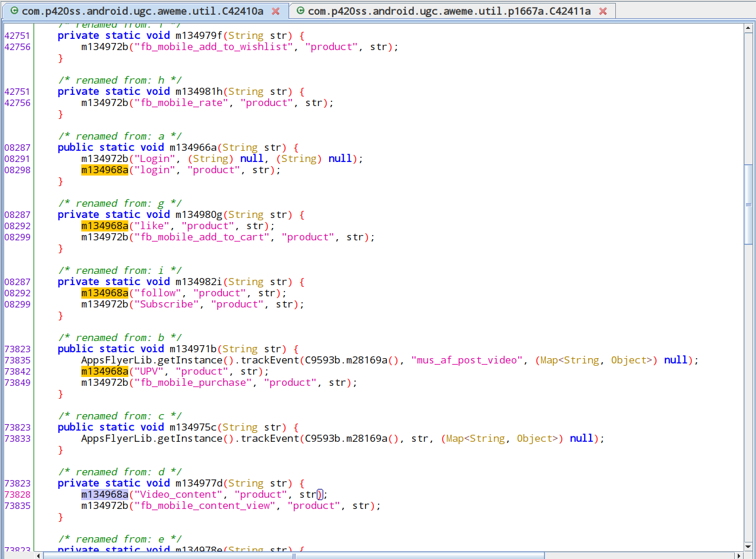Screen dimensions: 756x559
Task: Click the horizontal scrollbar right arrow
Action: pyautogui.click(x=738, y=555)
